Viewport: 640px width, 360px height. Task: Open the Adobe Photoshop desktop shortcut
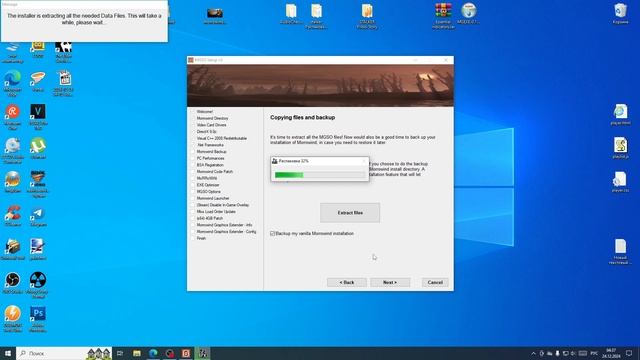point(38,319)
